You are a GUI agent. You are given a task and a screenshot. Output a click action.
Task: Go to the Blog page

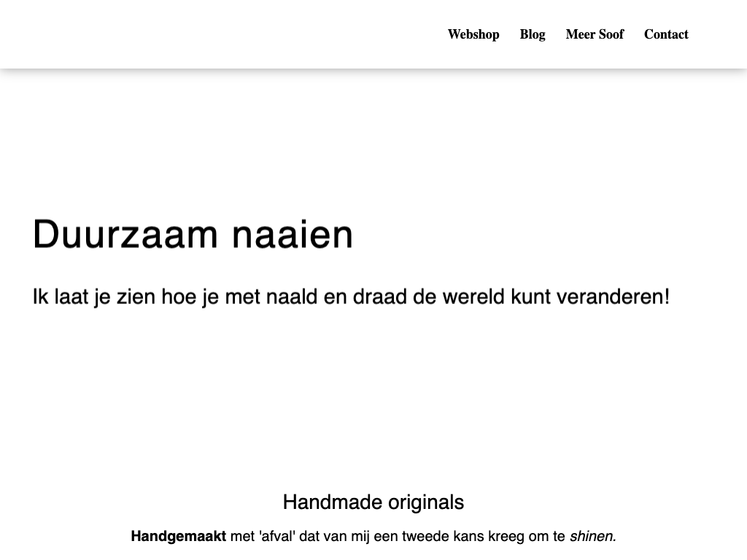pyautogui.click(x=533, y=34)
